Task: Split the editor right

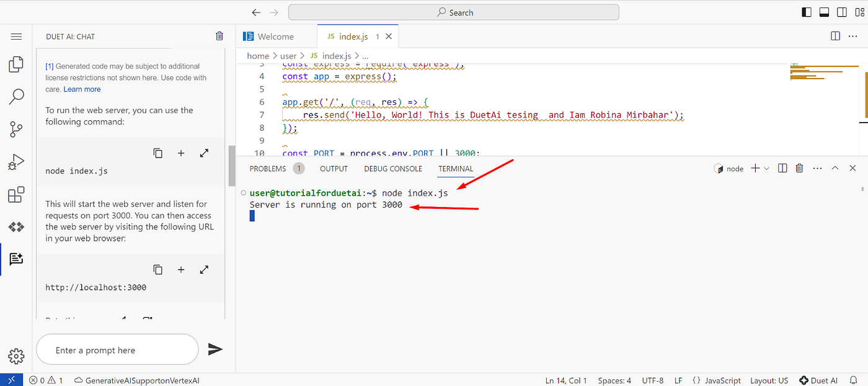Action: 836,37
